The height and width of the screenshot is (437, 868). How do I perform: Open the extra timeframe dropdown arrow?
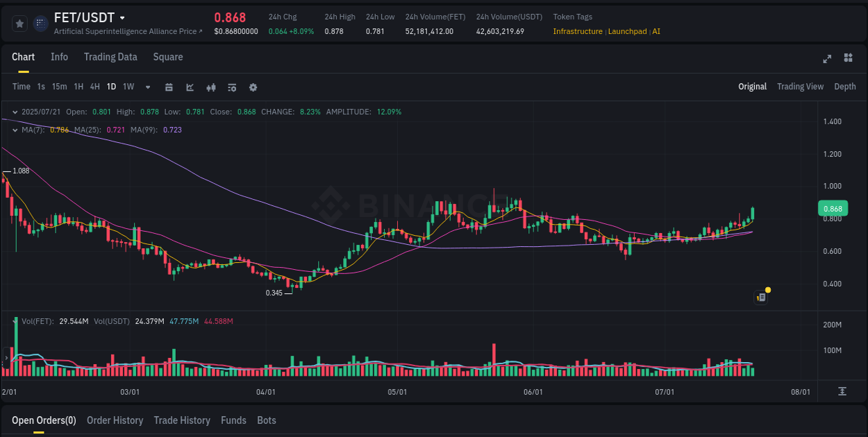point(147,87)
